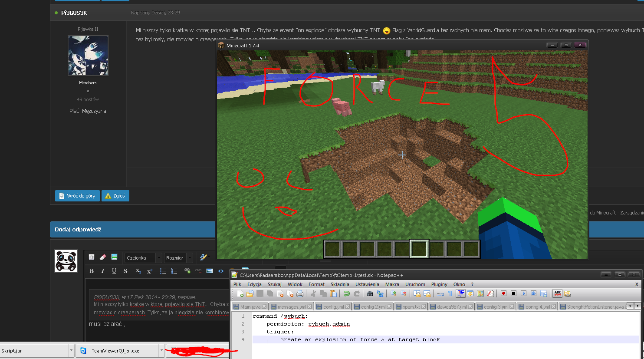Open the Pluginy menu in Notepad++

coord(439,284)
